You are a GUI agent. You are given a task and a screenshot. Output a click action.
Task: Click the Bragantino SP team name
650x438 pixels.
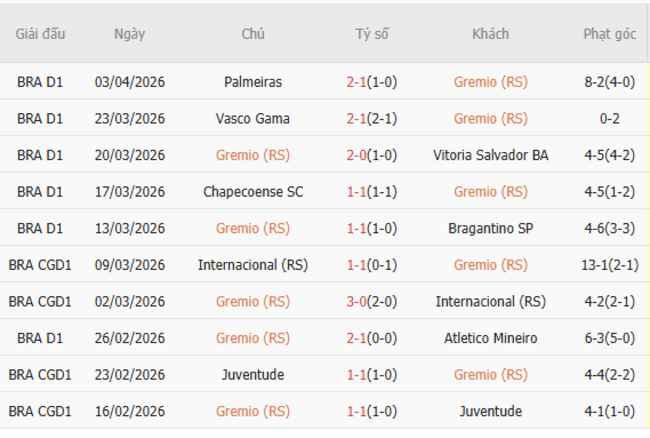click(x=490, y=228)
